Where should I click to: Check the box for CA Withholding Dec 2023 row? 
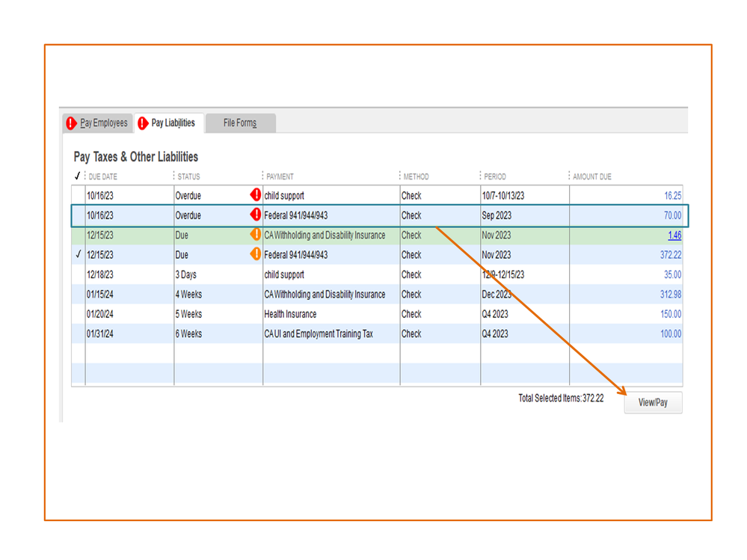pos(78,295)
